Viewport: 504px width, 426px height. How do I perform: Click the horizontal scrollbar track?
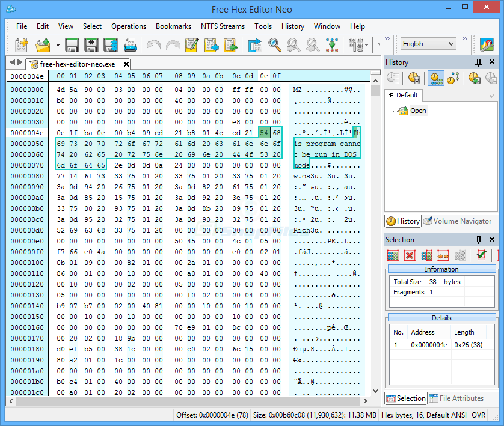pyautogui.click(x=188, y=401)
